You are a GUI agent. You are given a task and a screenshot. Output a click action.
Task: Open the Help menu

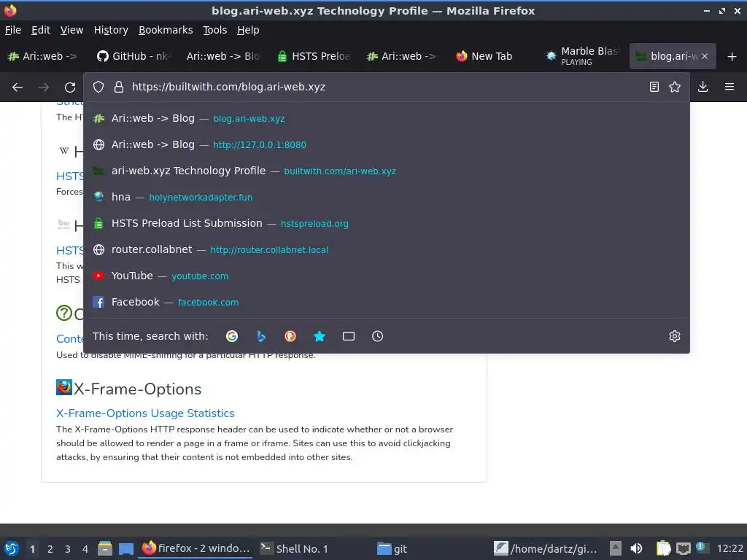tap(248, 30)
